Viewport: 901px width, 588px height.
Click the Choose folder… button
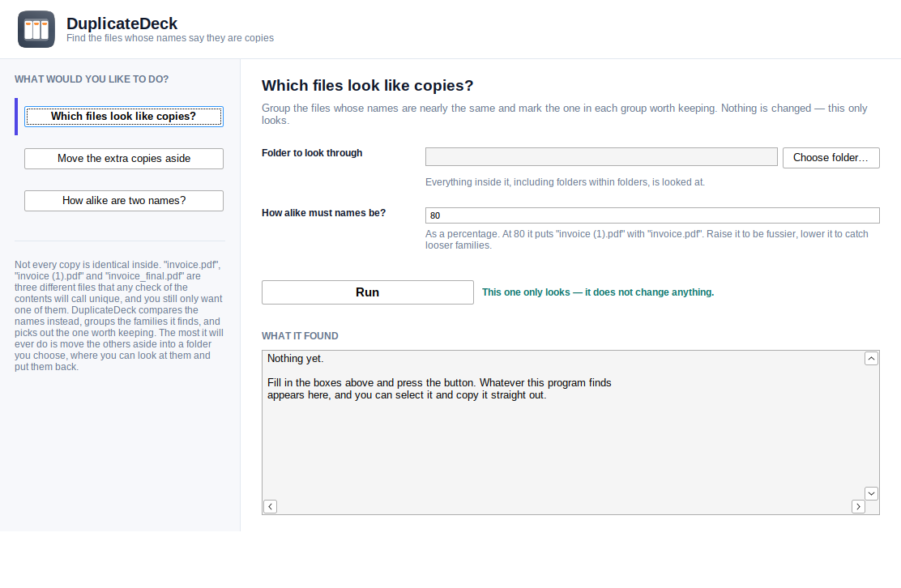(x=831, y=157)
